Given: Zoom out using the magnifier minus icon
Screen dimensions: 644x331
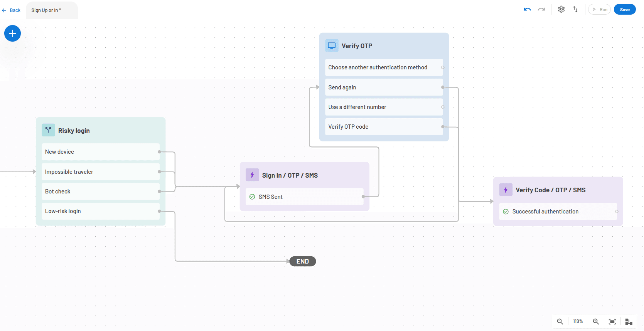Looking at the screenshot, I should click(x=560, y=321).
